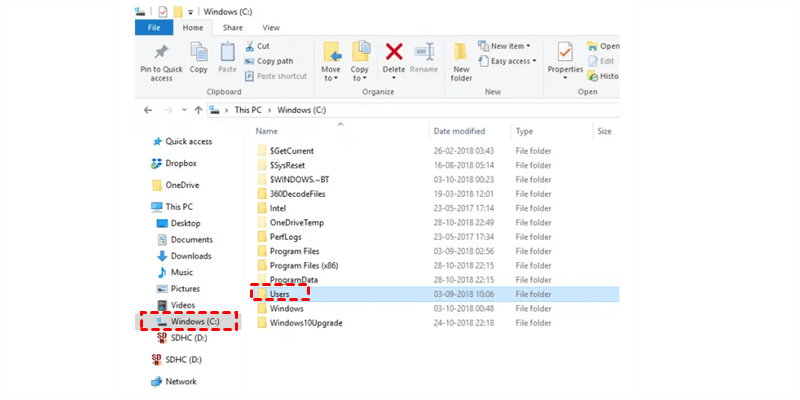800x400 pixels.
Task: Open Videos in navigation pane
Action: pos(176,305)
